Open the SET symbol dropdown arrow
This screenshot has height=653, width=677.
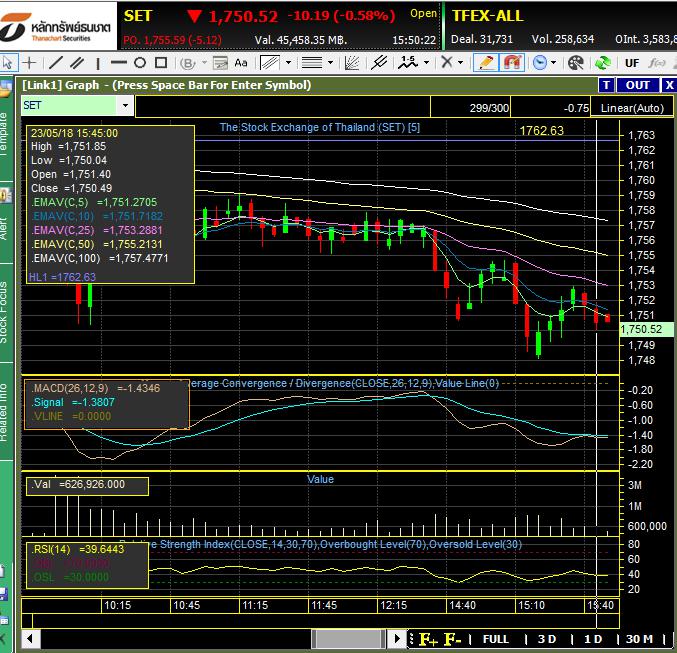125,105
